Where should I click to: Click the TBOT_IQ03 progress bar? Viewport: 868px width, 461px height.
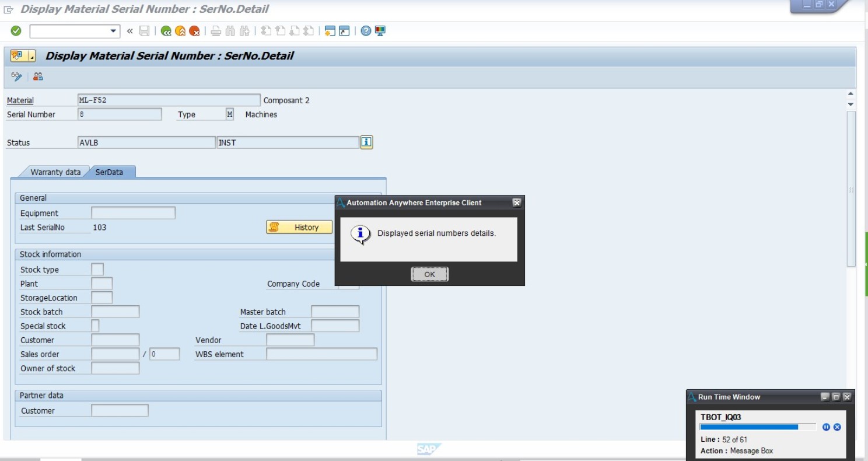coord(758,427)
